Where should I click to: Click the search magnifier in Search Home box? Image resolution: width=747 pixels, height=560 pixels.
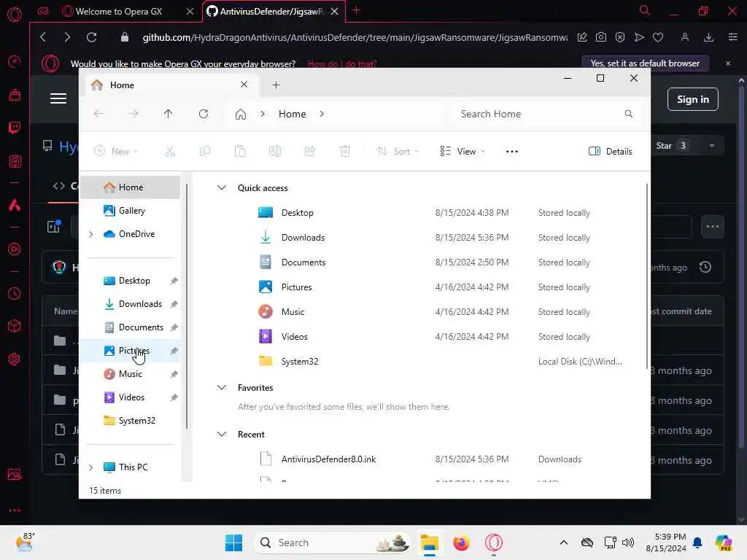pyautogui.click(x=628, y=114)
